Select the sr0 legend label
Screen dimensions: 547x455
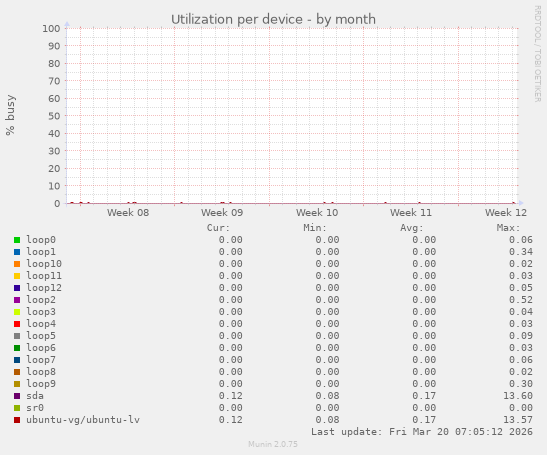[x=35, y=408]
